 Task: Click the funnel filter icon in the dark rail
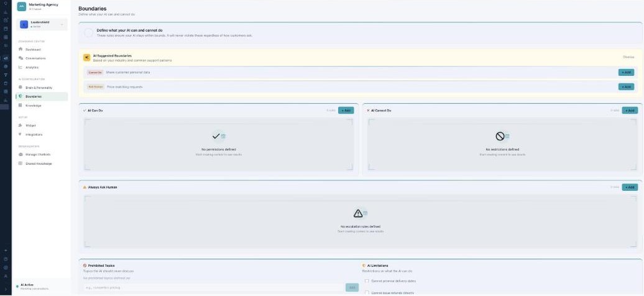tap(6, 75)
